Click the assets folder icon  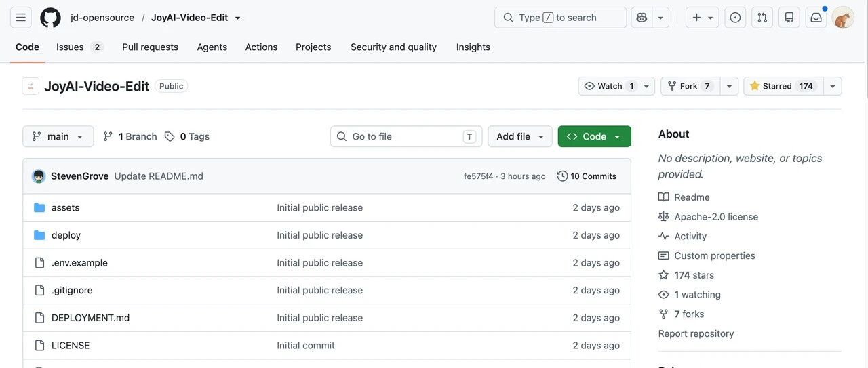(39, 207)
